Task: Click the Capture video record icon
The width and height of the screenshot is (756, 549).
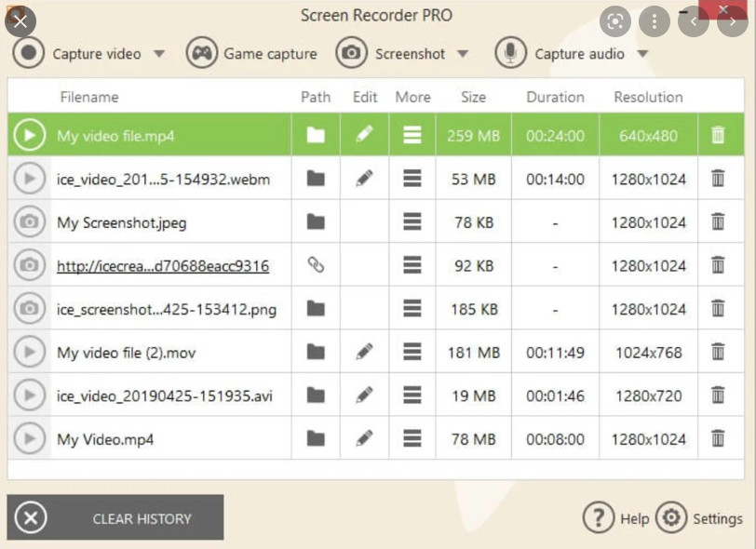Action: 29,52
